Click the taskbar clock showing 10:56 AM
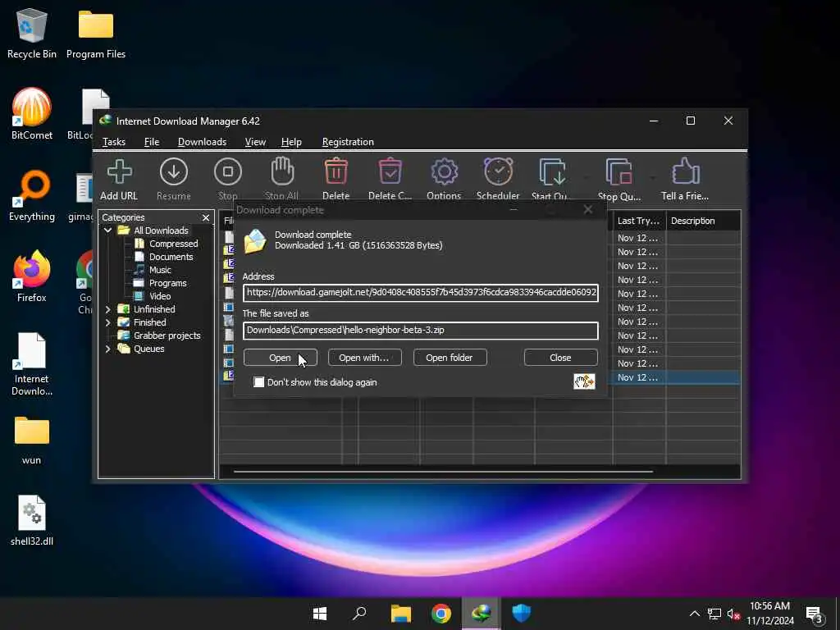840x630 pixels. tap(769, 614)
